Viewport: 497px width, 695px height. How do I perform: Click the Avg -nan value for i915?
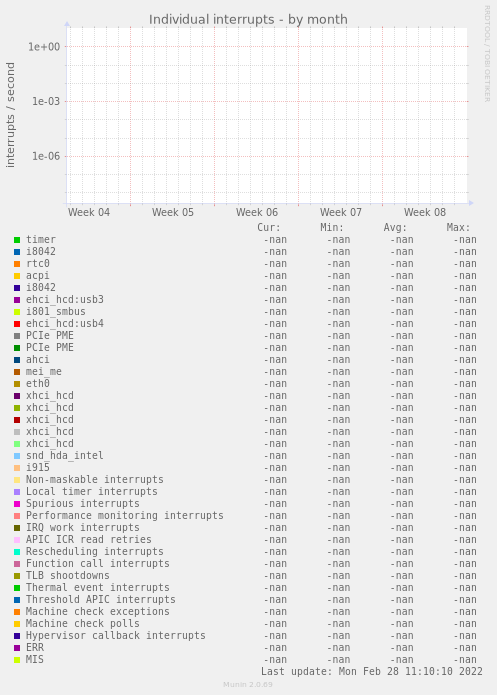point(402,468)
